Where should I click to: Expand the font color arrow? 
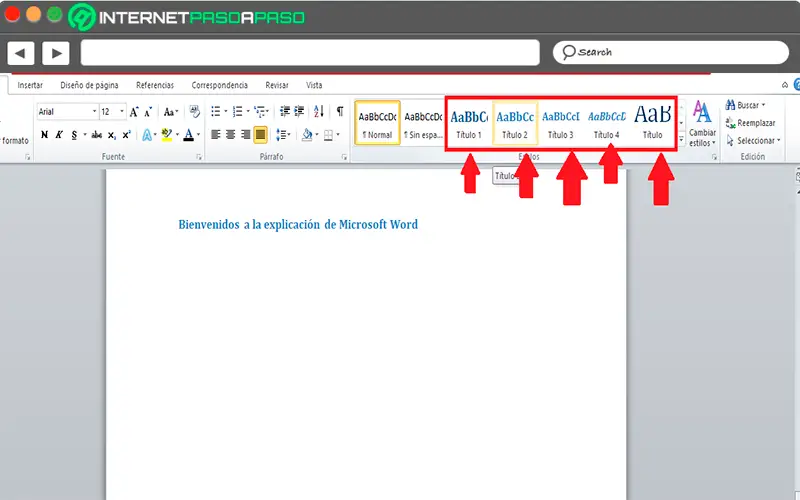pyautogui.click(x=198, y=135)
